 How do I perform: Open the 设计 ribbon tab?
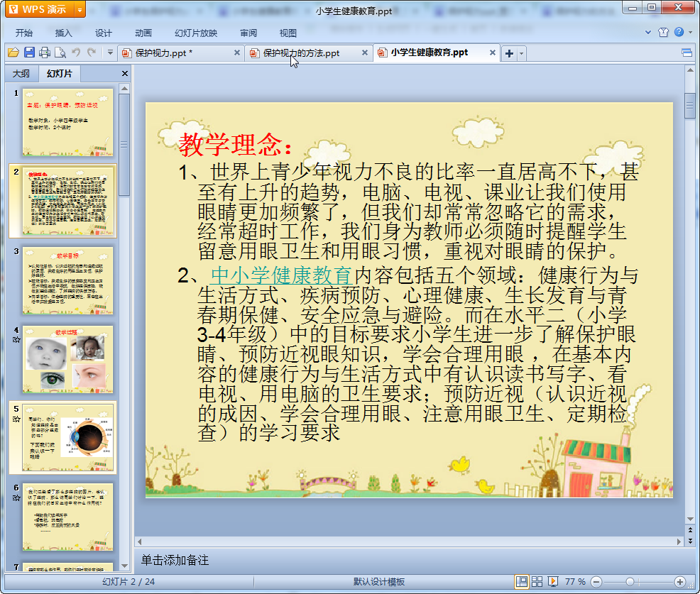pos(103,33)
